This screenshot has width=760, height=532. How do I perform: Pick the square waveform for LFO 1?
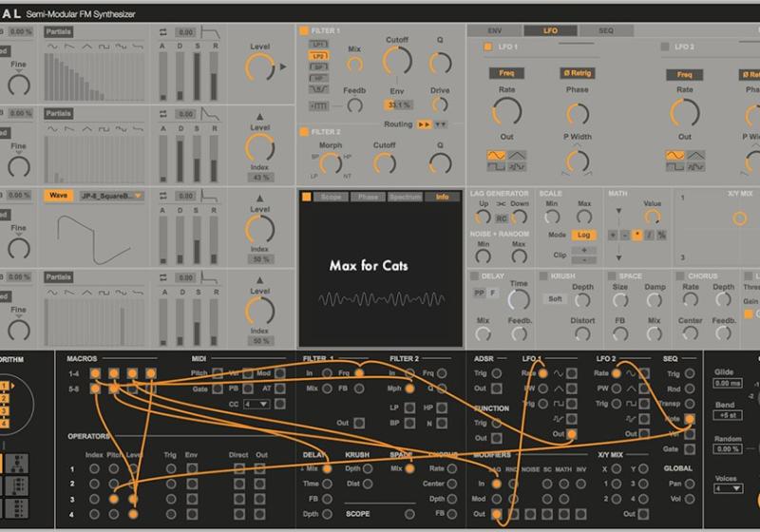(x=497, y=166)
